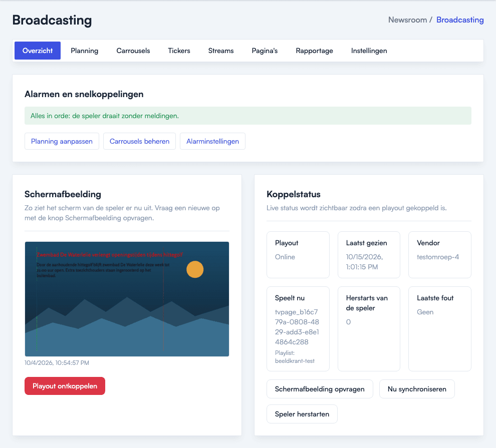Click the green 'Alles in orde' status message

[x=248, y=116]
